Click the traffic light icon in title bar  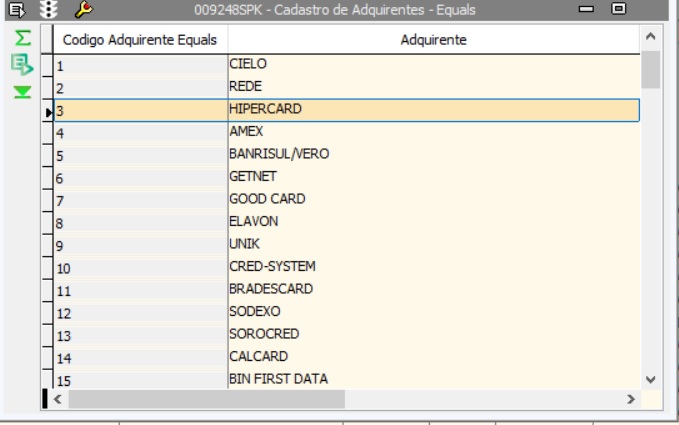[x=45, y=9]
